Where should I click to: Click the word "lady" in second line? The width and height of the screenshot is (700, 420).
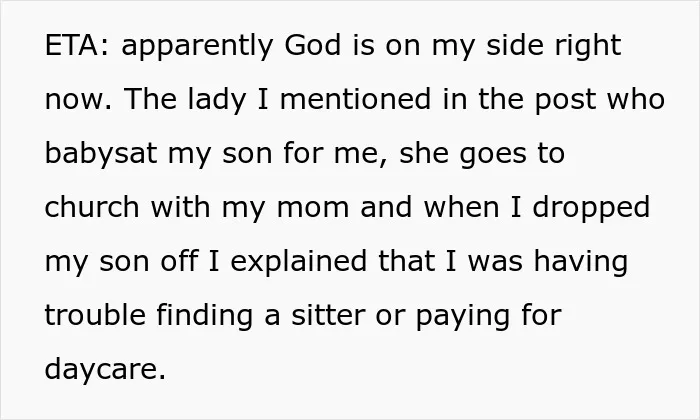pos(217,101)
